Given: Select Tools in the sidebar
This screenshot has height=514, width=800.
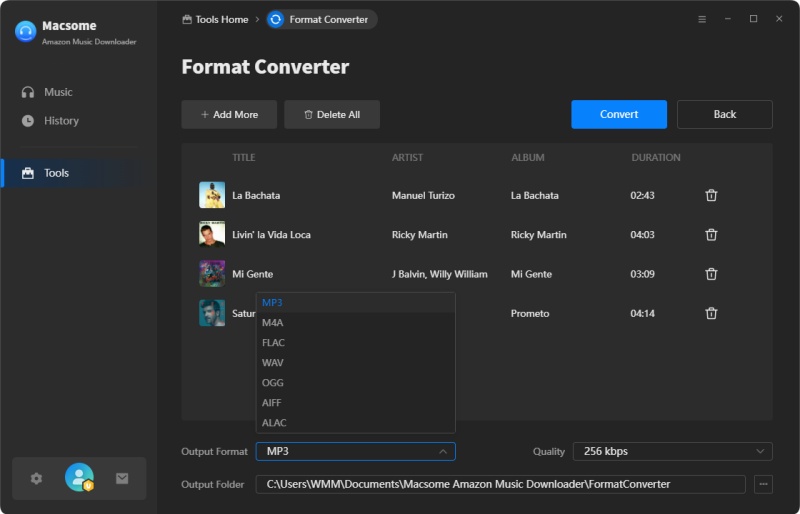Looking at the screenshot, I should [x=79, y=173].
